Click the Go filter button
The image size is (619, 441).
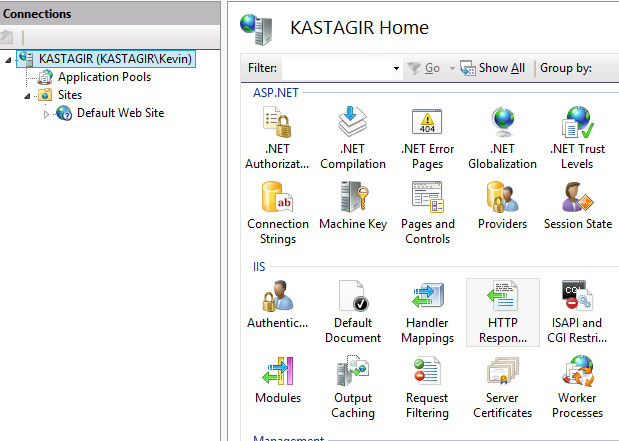(x=424, y=68)
